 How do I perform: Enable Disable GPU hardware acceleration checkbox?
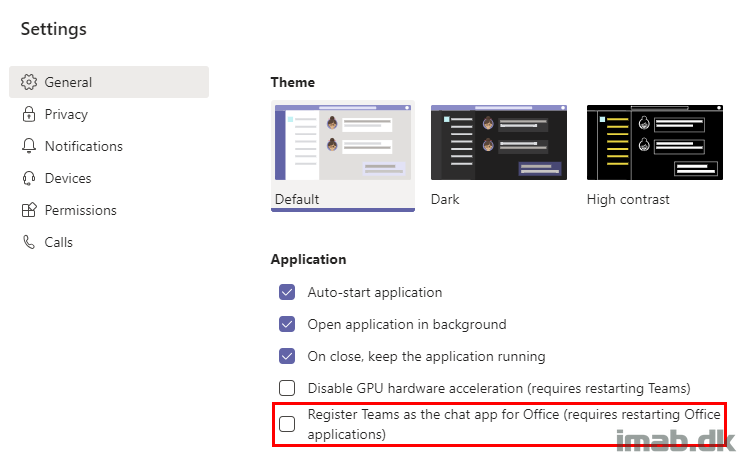coord(287,388)
